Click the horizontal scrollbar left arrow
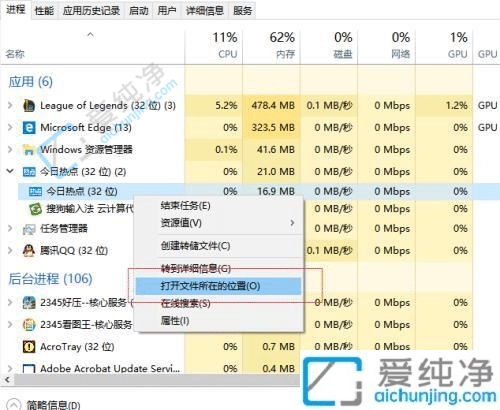Viewport: 500px width, 410px height. (6, 379)
